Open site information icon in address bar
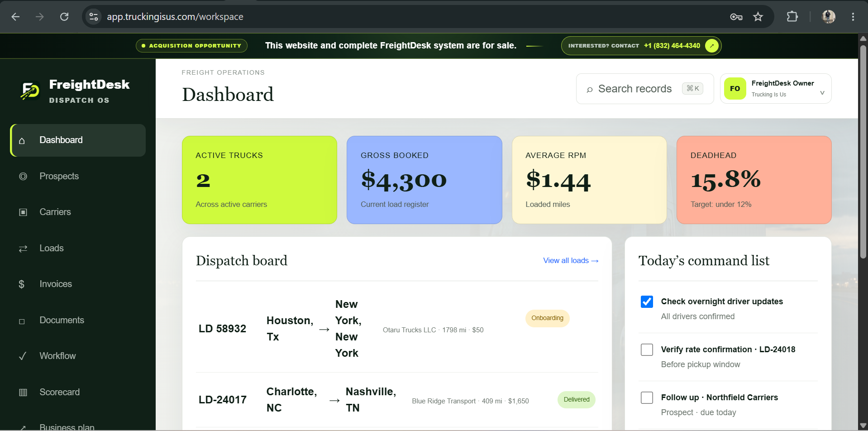Image resolution: width=868 pixels, height=431 pixels. 94,17
